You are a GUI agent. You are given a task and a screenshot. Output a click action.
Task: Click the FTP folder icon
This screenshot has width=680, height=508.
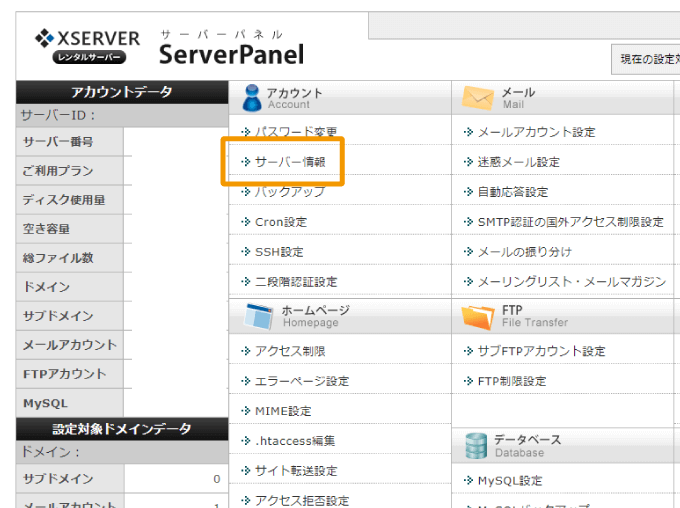point(478,317)
